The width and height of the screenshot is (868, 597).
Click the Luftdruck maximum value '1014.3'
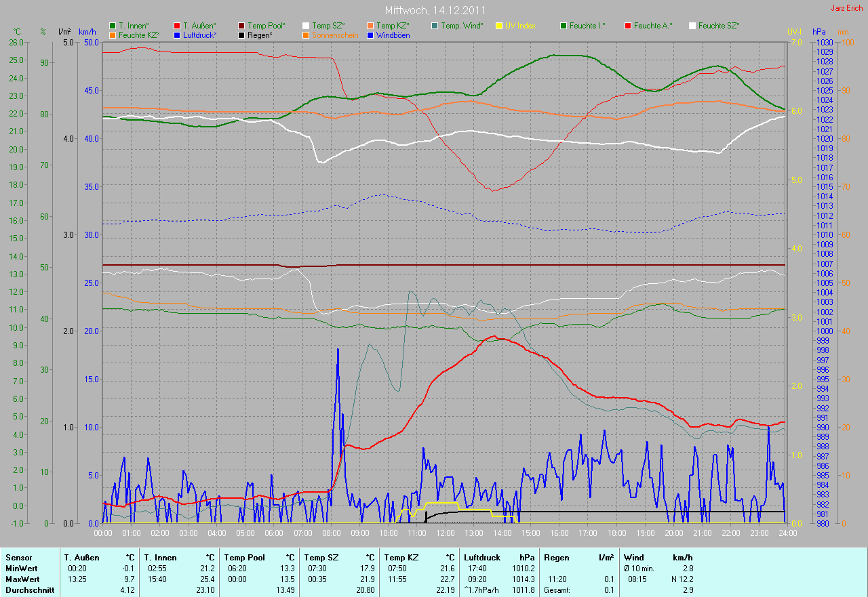point(522,579)
